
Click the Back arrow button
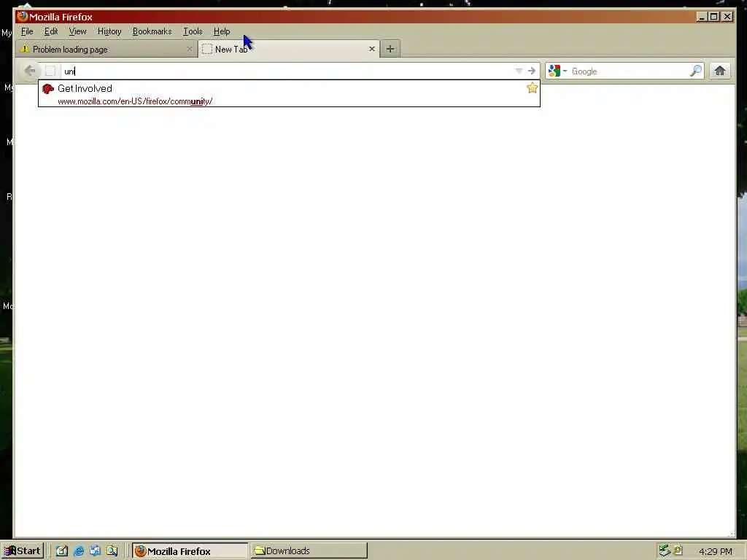[29, 71]
